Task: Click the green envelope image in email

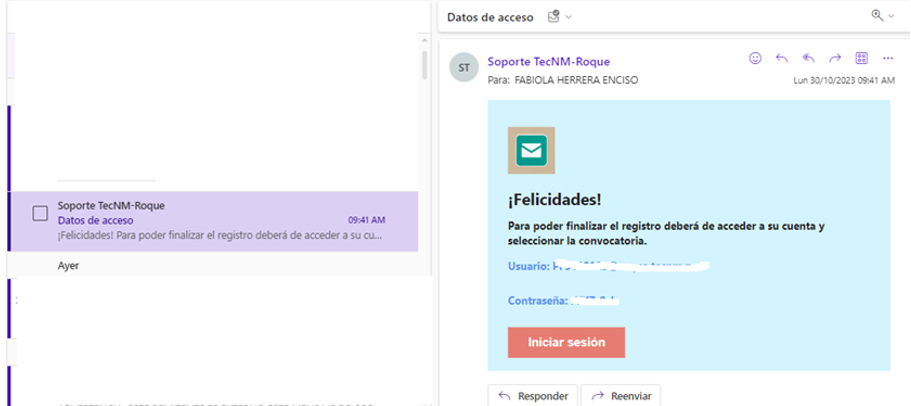Action: [531, 150]
